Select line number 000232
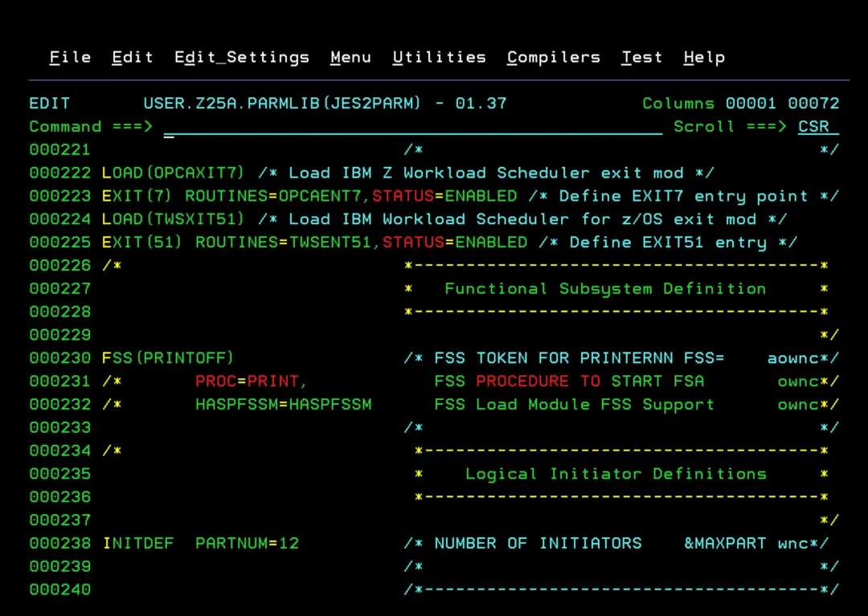Image resolution: width=868 pixels, height=616 pixels. tap(59, 405)
